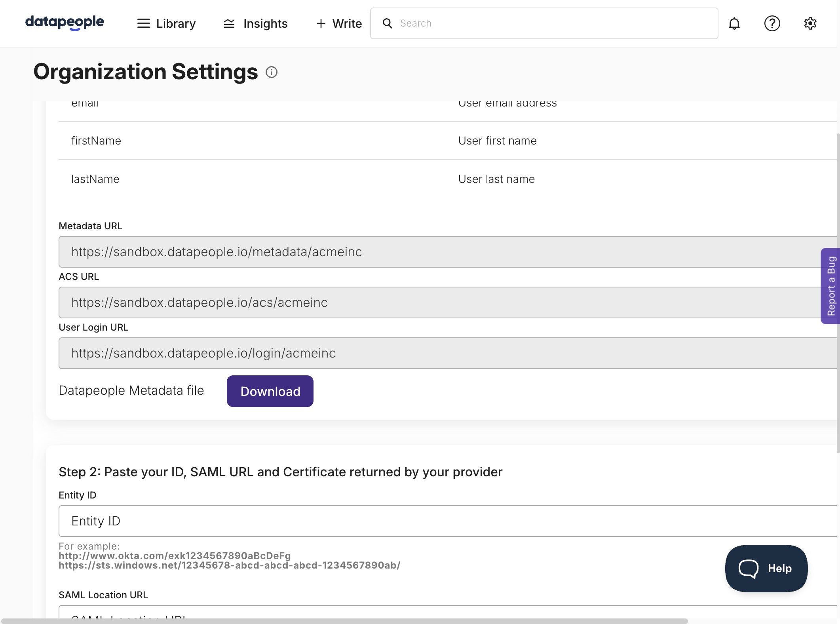Click the help question mark icon

772,23
